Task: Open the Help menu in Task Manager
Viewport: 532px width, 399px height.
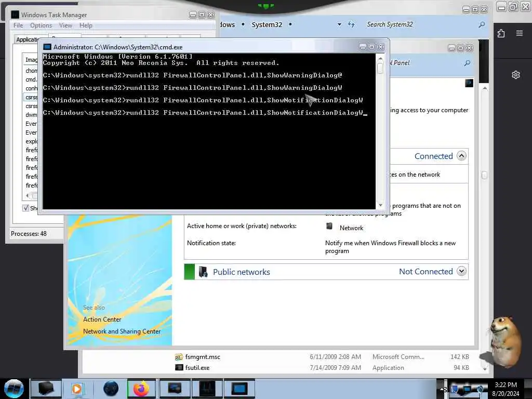Action: (86, 25)
